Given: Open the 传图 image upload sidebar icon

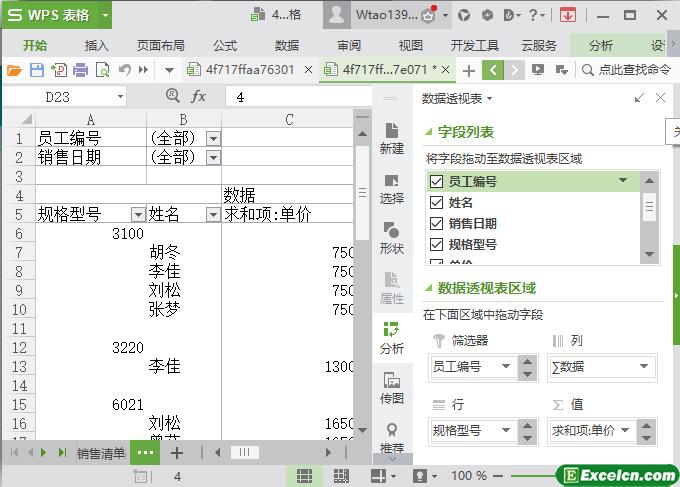Looking at the screenshot, I should tap(392, 388).
